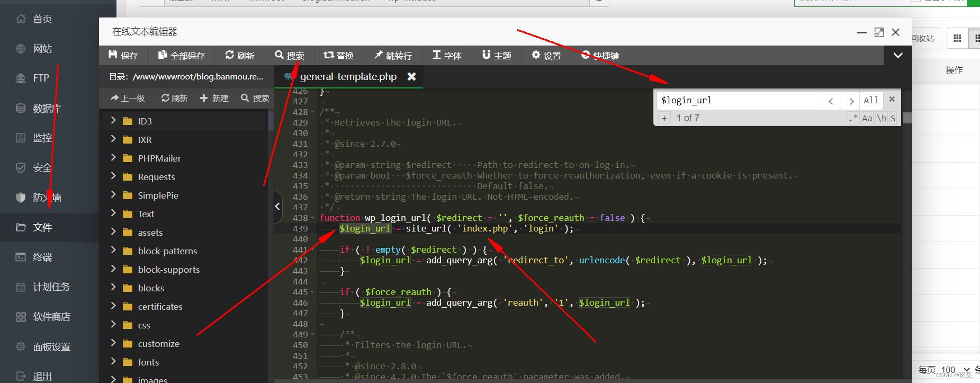Image resolution: width=980 pixels, height=383 pixels.
Task: Toggle regex search option in find box
Action: [853, 118]
